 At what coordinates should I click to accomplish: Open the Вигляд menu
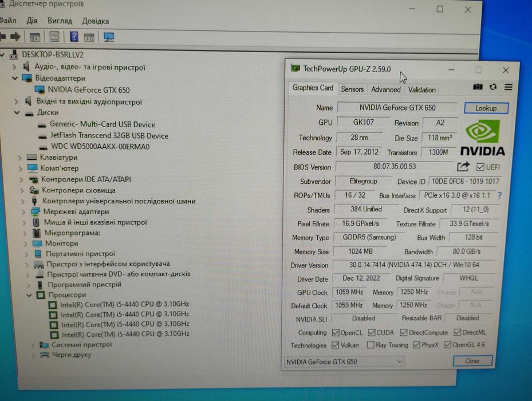(60, 21)
